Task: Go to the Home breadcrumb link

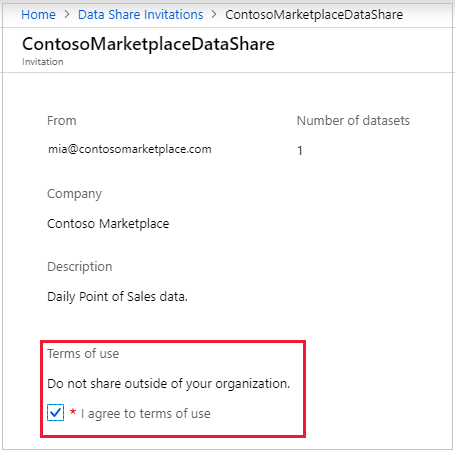Action: click(x=38, y=15)
